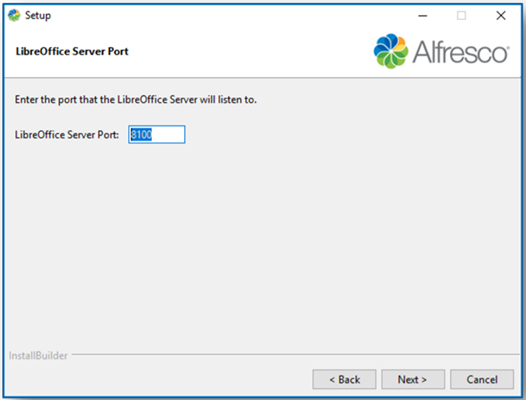Click the disabled maximize window icon
The image size is (526, 400).
click(x=462, y=15)
